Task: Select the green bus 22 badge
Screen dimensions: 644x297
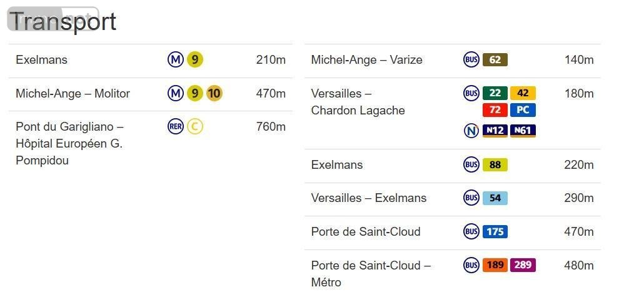Action: pyautogui.click(x=495, y=93)
